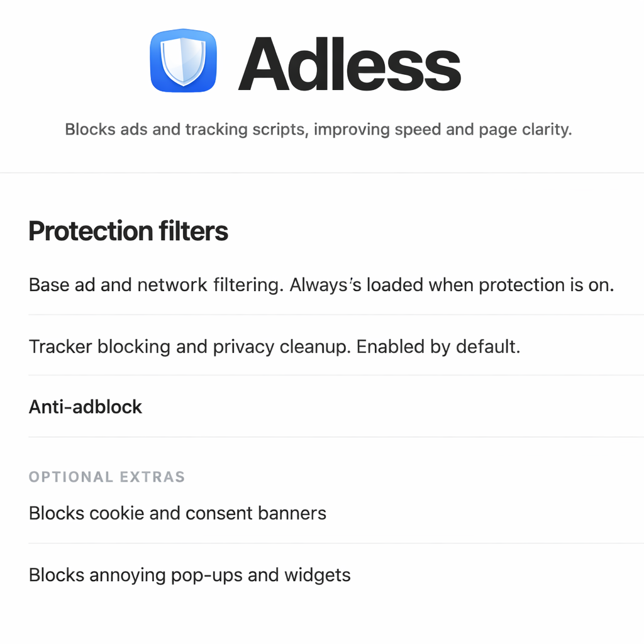644x644 pixels.
Task: Select the shield emblem inside the app icon
Action: [x=182, y=62]
